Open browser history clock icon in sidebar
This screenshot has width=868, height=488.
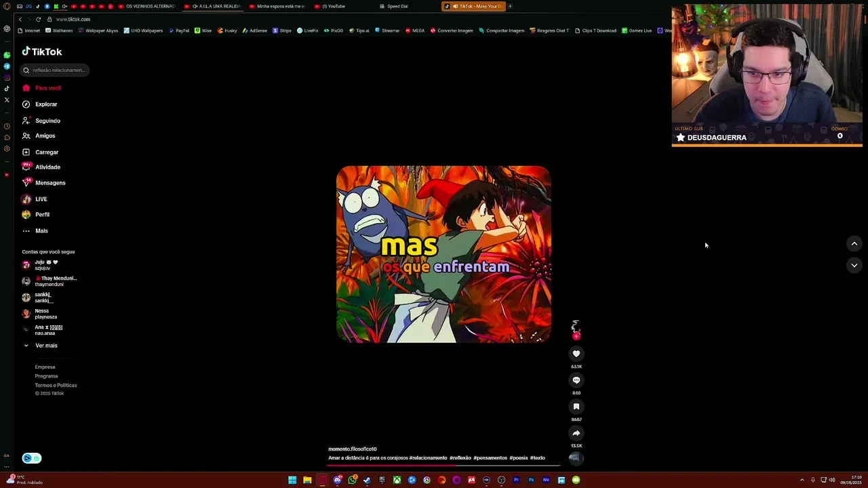[7, 126]
